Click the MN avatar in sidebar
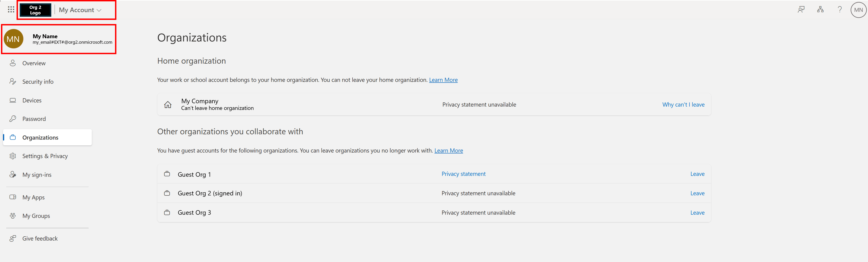Viewport: 868px width, 262px height. (x=13, y=39)
